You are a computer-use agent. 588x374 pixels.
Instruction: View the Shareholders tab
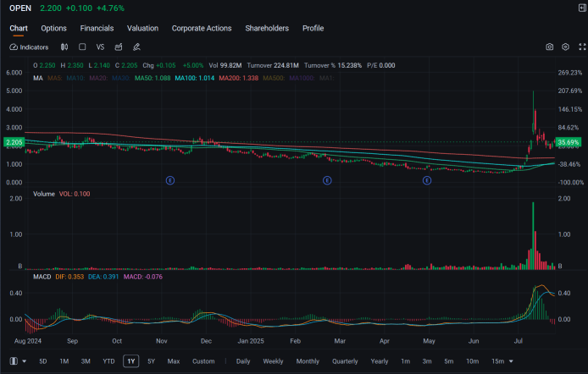pos(267,29)
